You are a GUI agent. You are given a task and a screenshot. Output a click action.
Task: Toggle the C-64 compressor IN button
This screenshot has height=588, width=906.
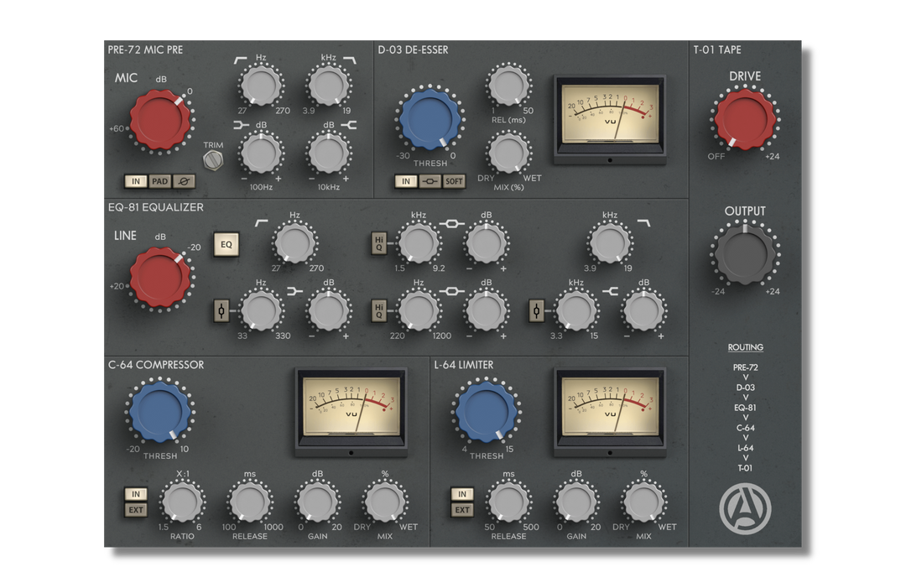[x=136, y=494]
